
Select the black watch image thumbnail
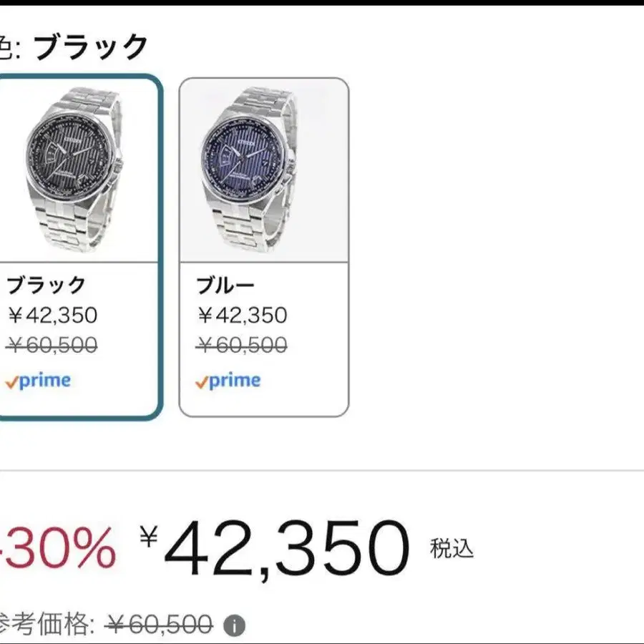tap(74, 170)
